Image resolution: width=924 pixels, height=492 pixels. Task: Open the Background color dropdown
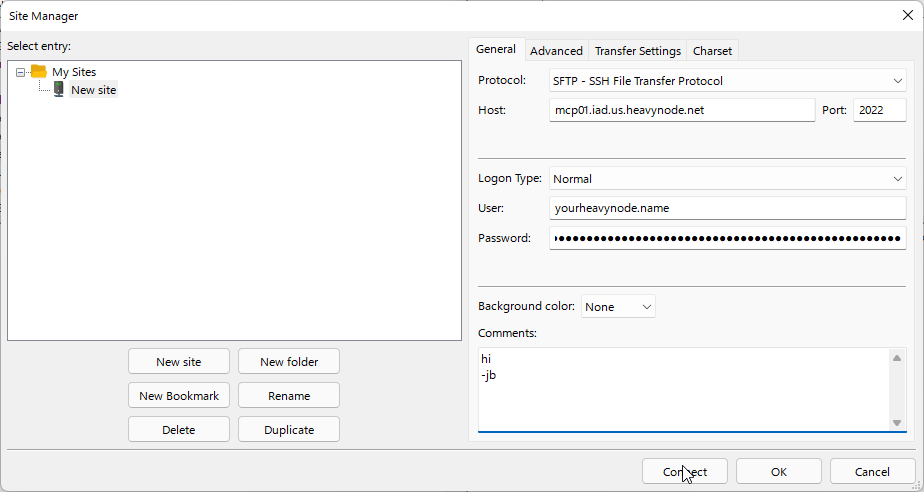coord(618,307)
